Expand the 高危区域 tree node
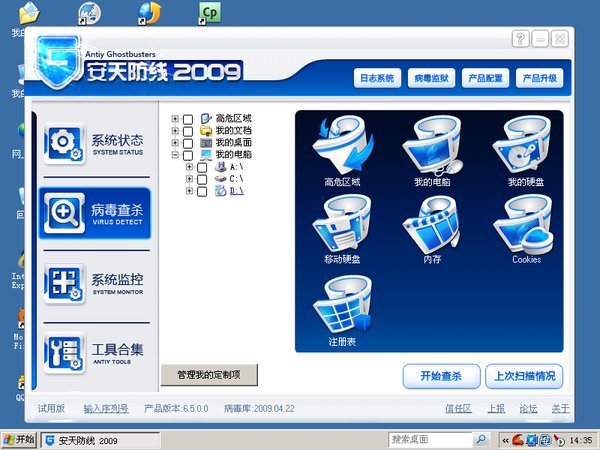The width and height of the screenshot is (600, 450). (175, 119)
